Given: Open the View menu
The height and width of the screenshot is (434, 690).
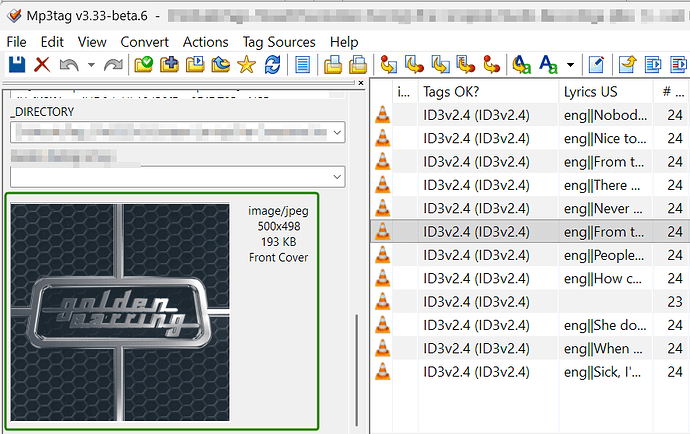Looking at the screenshot, I should tap(92, 42).
